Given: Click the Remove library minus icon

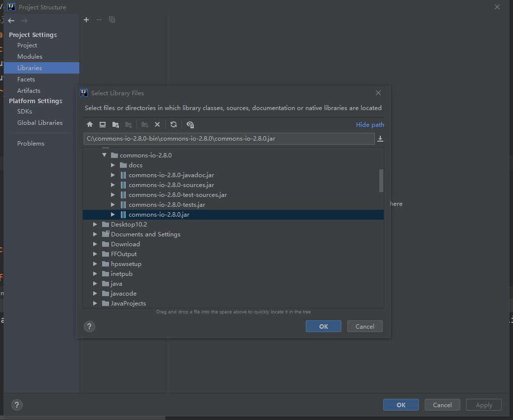Looking at the screenshot, I should [99, 20].
